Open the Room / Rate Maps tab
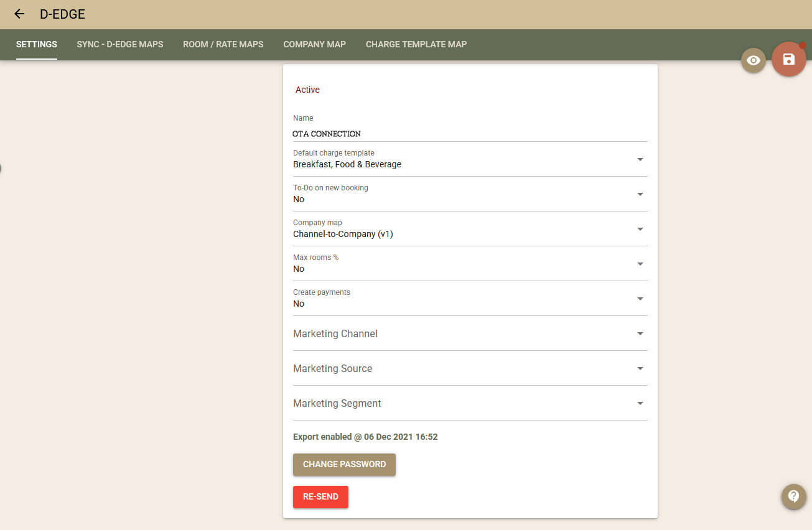This screenshot has height=530, width=812. (223, 44)
